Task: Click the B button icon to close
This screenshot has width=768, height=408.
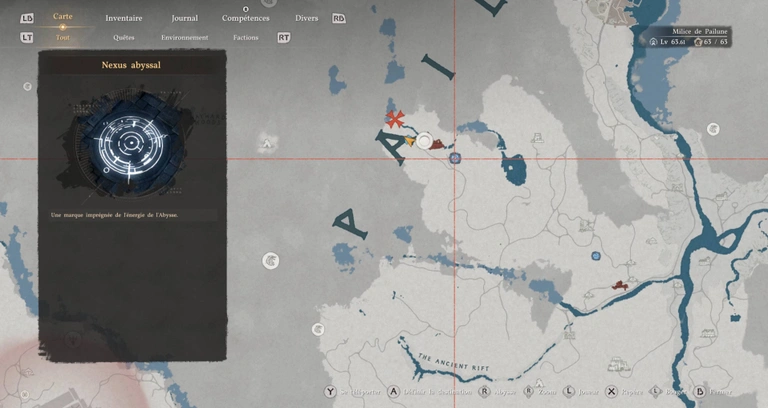Action: pyautogui.click(x=700, y=392)
